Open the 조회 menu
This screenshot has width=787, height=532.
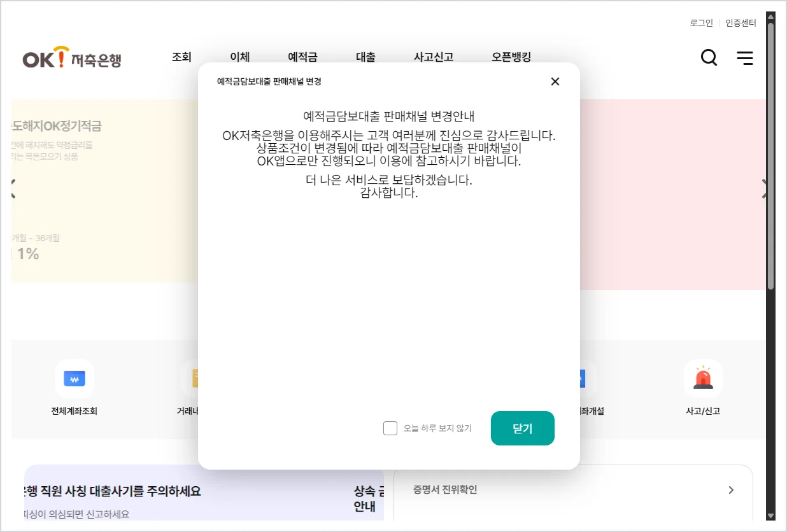pyautogui.click(x=181, y=57)
